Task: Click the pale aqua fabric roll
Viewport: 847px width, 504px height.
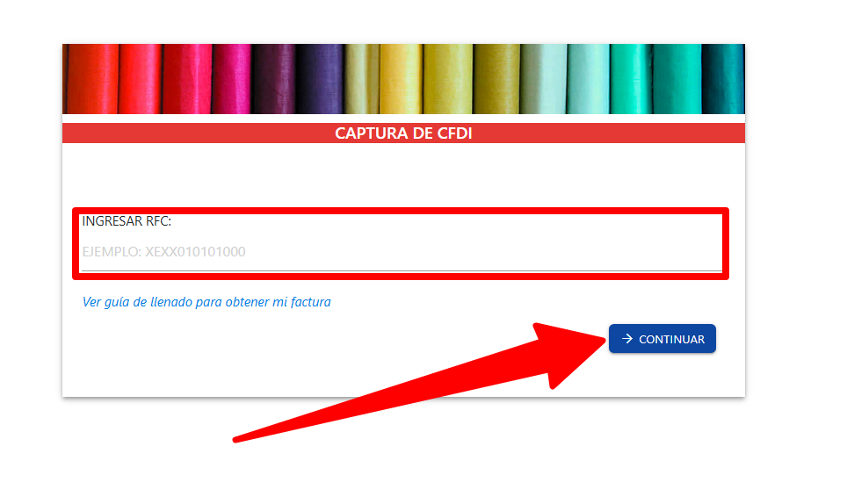Action: click(x=589, y=79)
